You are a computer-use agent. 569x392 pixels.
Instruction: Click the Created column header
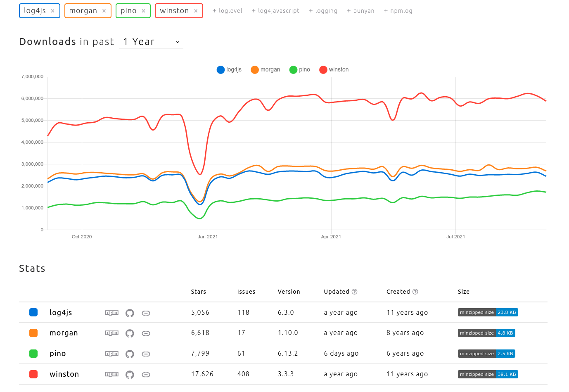click(398, 292)
